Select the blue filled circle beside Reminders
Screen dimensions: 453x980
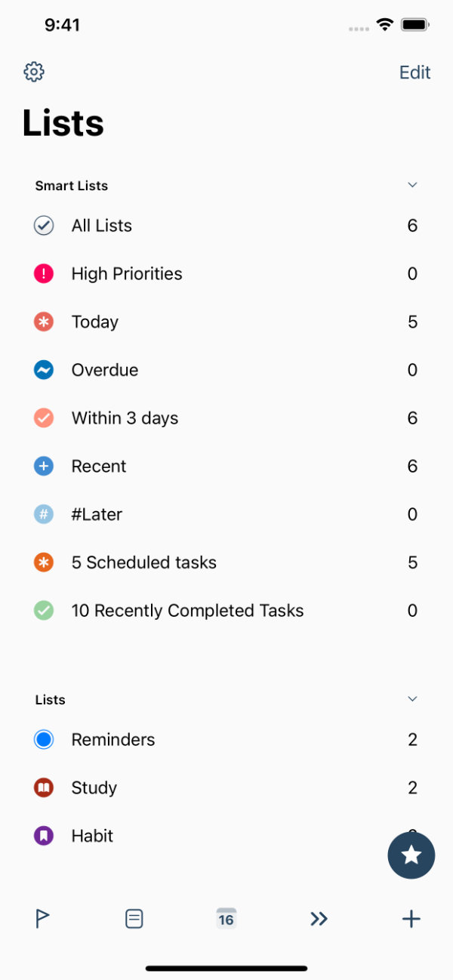pos(44,739)
